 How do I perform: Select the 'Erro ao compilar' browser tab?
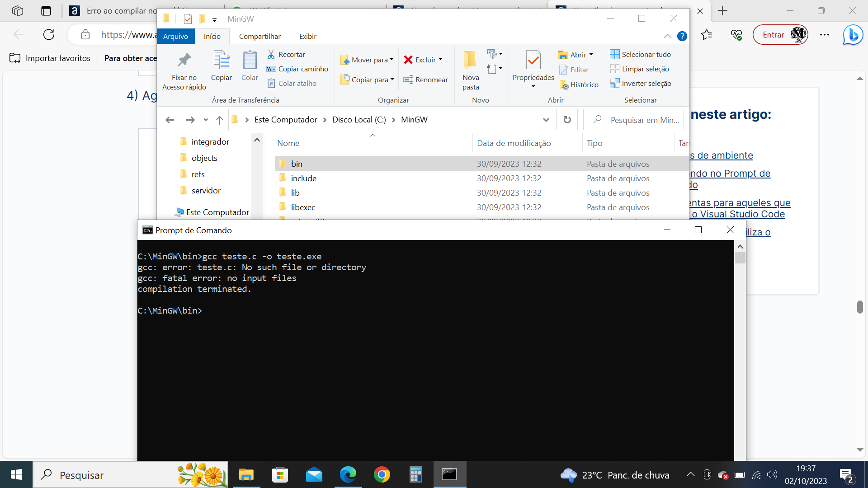112,11
